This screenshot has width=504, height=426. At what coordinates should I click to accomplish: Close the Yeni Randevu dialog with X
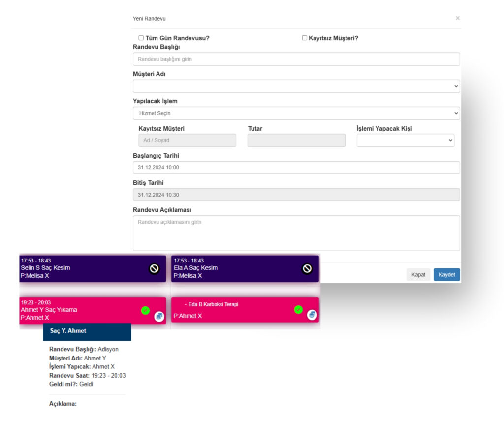pos(457,18)
